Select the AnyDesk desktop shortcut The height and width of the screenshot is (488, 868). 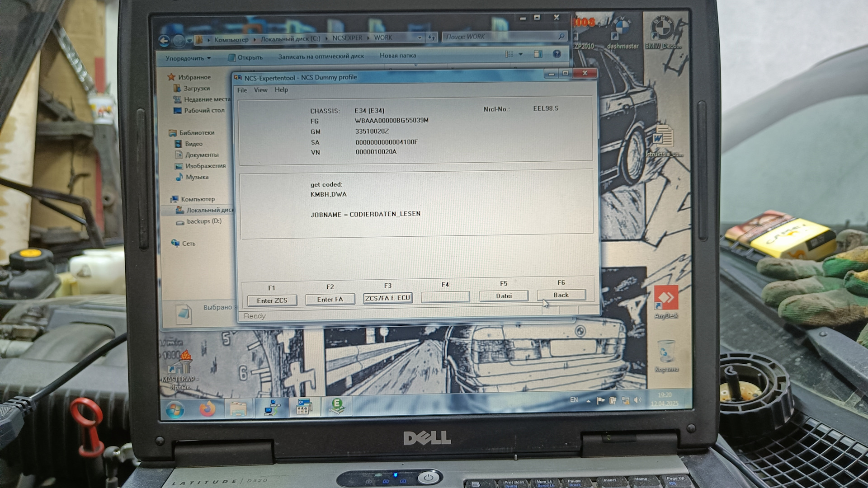point(666,302)
